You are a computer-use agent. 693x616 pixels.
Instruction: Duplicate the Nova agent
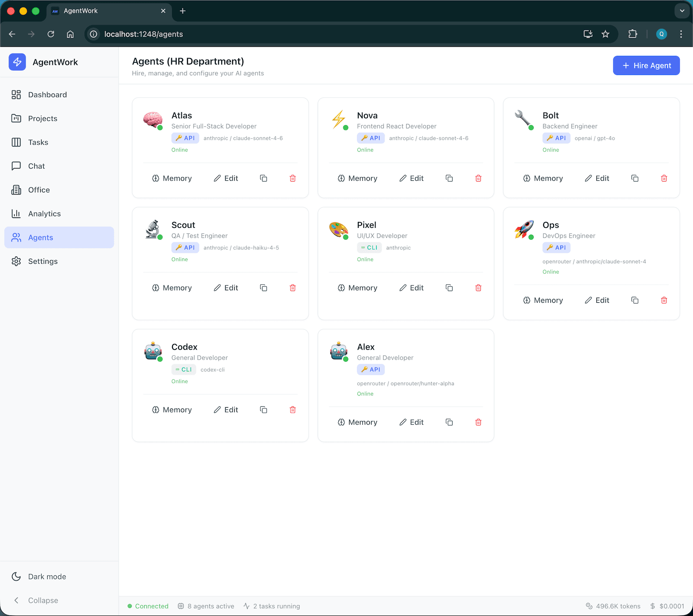coord(449,178)
